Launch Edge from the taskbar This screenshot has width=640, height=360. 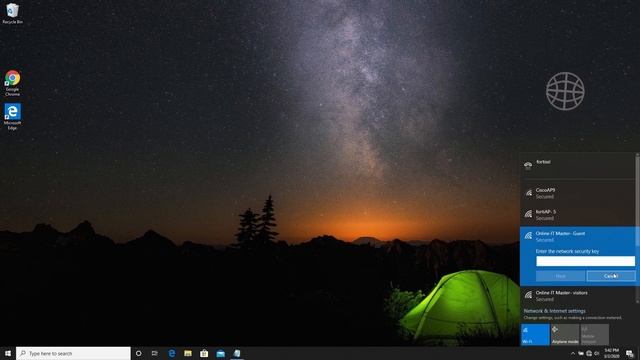pyautogui.click(x=172, y=353)
